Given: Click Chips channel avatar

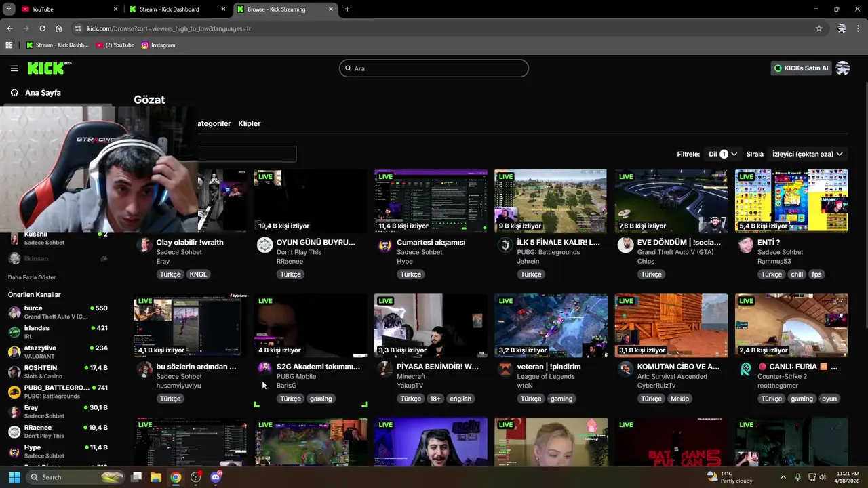Looking at the screenshot, I should (625, 245).
